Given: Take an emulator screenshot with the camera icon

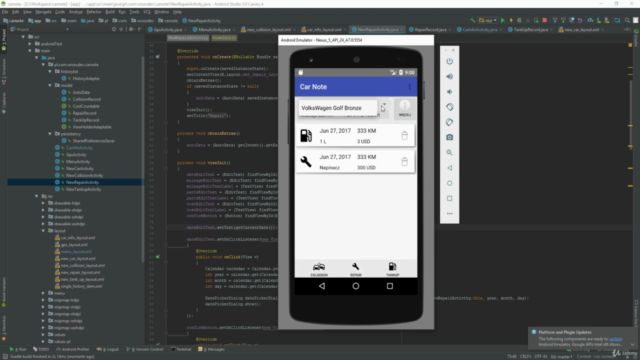Looking at the screenshot, I should click(x=449, y=138).
